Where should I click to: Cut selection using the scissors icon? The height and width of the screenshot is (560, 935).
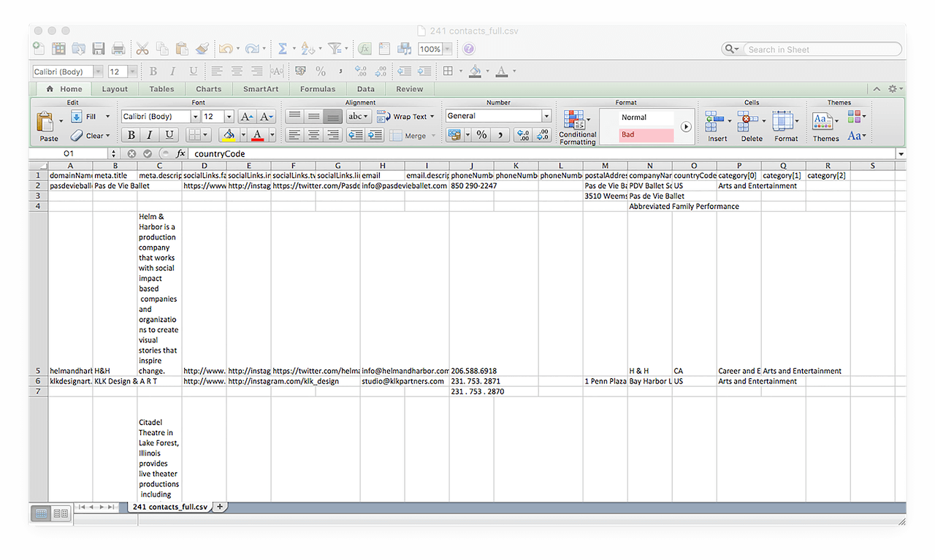pos(142,49)
